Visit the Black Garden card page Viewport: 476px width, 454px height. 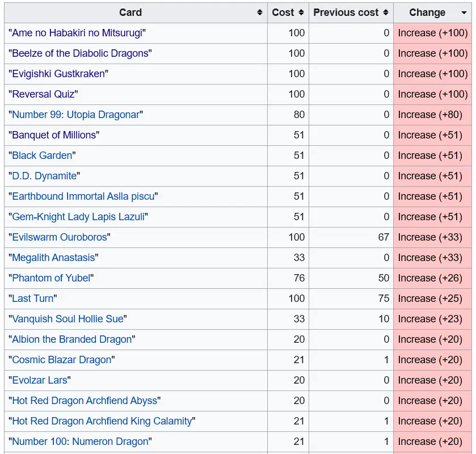pos(42,155)
